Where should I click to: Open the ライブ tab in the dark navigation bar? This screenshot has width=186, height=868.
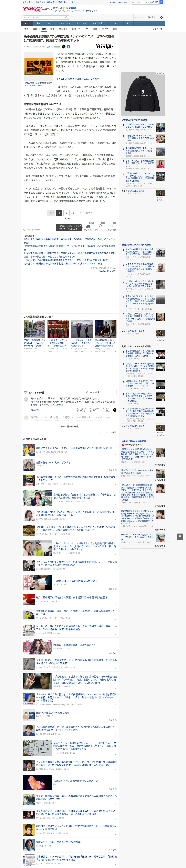(x=49, y=24)
